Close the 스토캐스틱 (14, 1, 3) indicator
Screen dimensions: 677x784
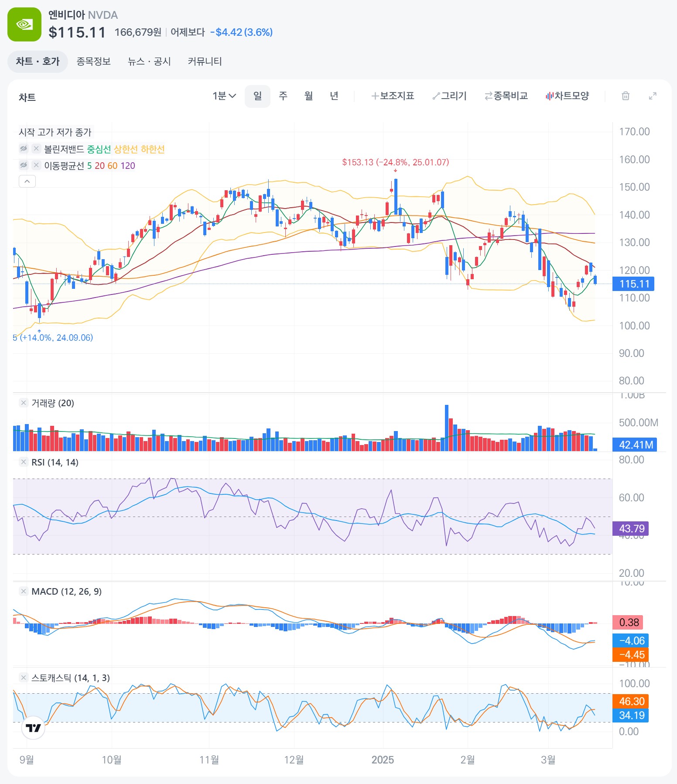pyautogui.click(x=24, y=678)
